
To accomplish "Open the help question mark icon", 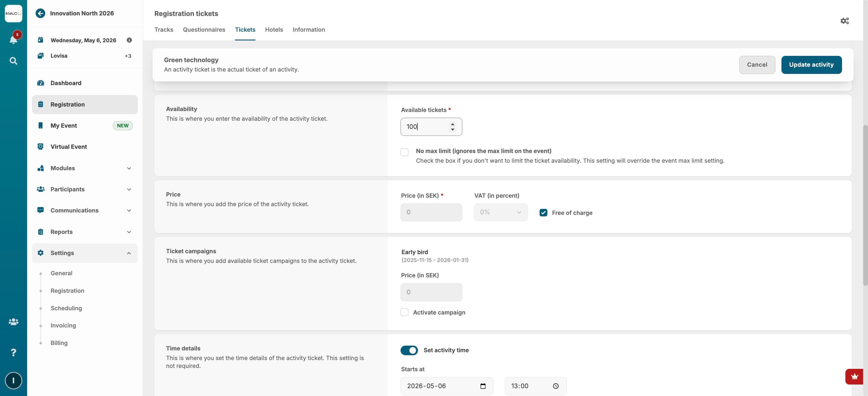I will coord(14,353).
